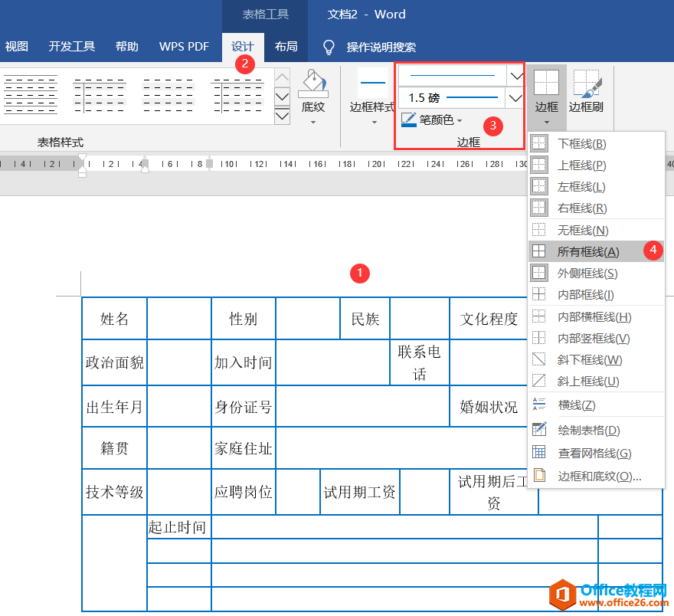Click Horizontal Line 横线(Z) icon

538,405
